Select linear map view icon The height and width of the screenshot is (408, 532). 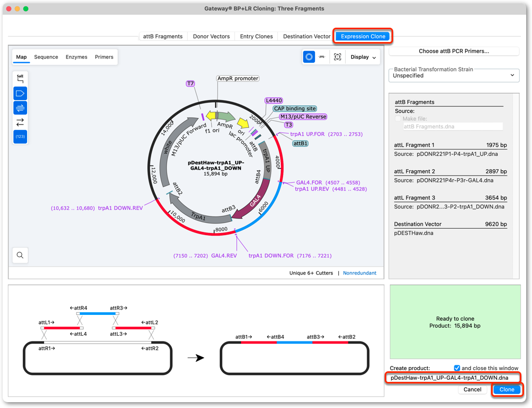[322, 57]
